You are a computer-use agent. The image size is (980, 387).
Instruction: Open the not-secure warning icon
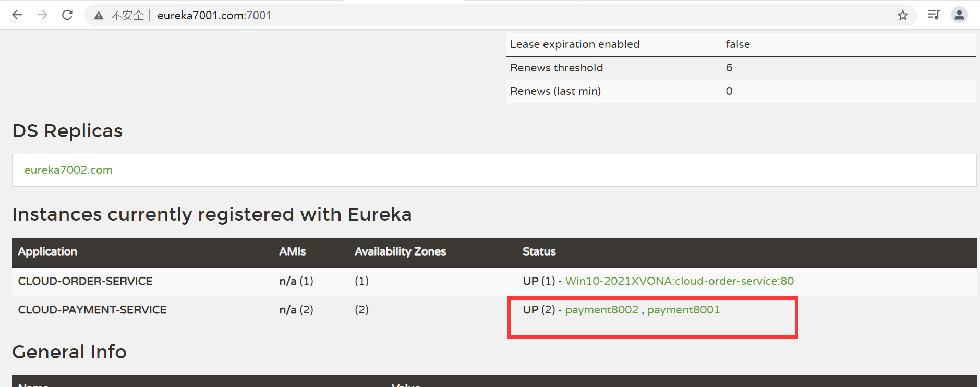coord(99,16)
